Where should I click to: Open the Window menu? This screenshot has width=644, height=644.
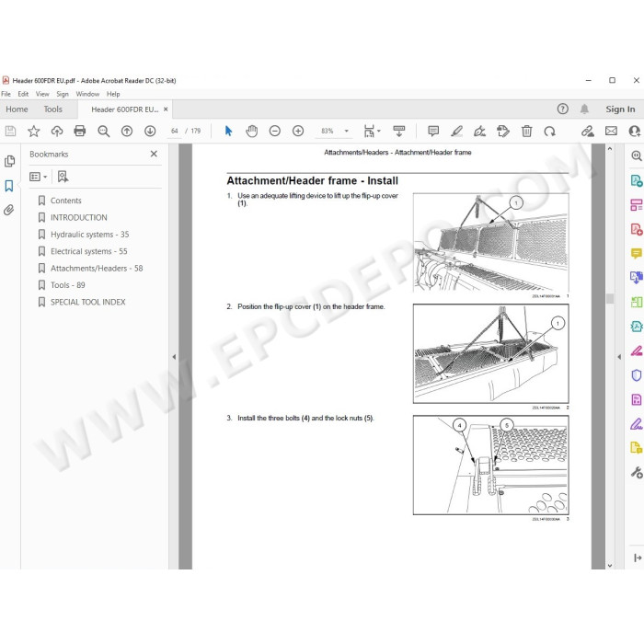point(87,94)
